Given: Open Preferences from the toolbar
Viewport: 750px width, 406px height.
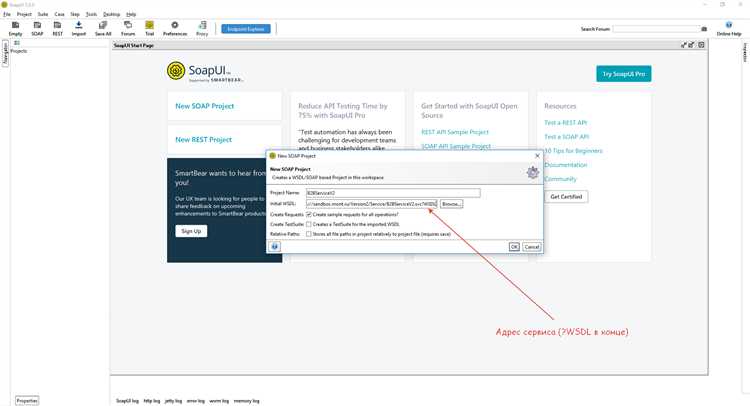Looking at the screenshot, I should pos(175,28).
